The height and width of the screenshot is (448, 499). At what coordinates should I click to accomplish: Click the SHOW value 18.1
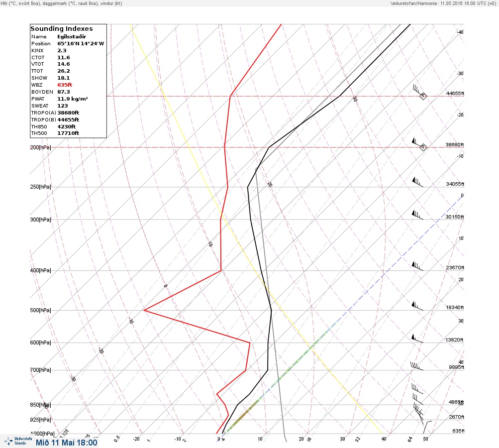(x=63, y=78)
